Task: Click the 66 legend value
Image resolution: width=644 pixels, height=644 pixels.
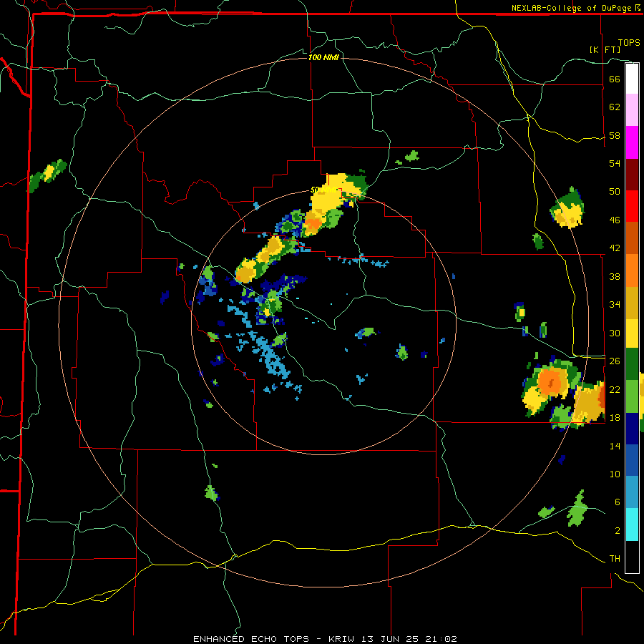Action: point(615,79)
